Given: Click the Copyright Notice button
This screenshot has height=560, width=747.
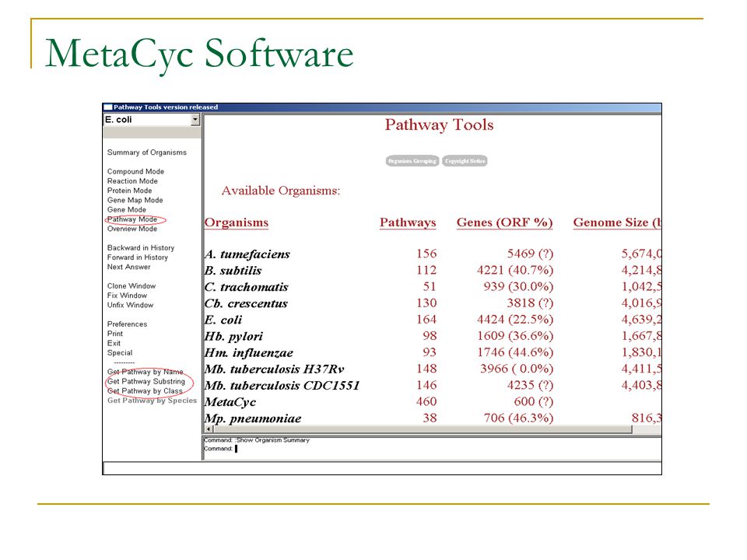Looking at the screenshot, I should [x=465, y=161].
